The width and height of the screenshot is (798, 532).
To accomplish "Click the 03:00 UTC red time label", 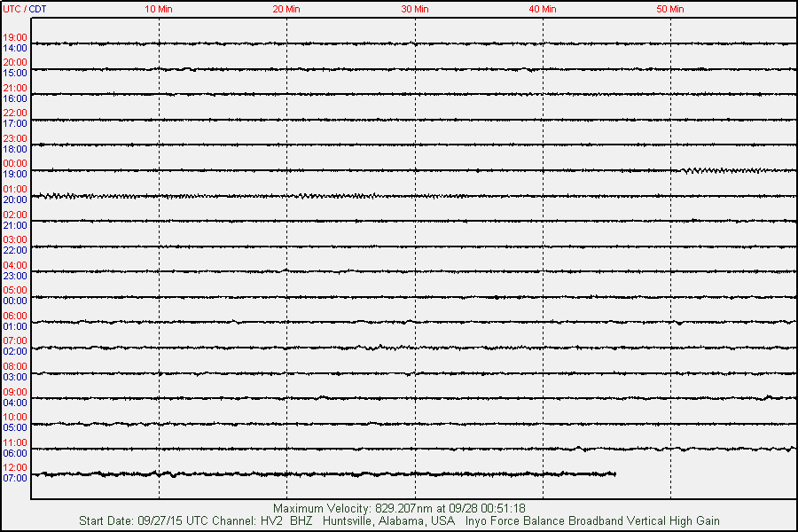I will click(15, 239).
